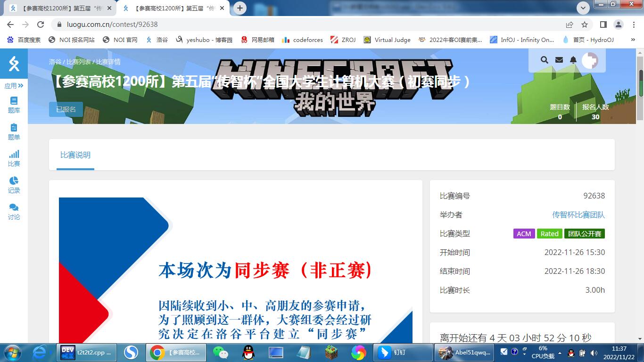The image size is (644, 362).
Task: Open a new browser tab
Action: coord(240,8)
